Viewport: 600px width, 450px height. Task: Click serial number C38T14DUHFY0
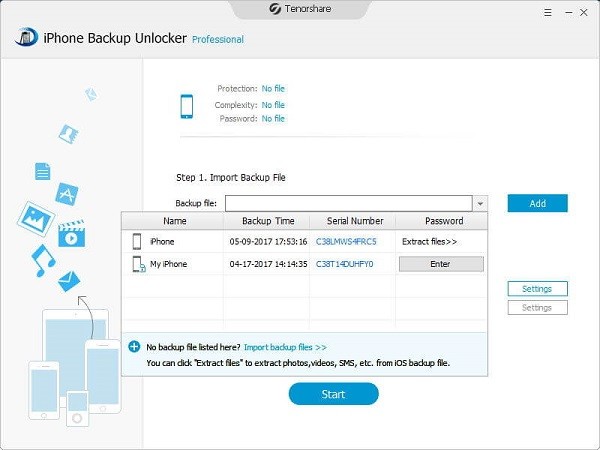tap(344, 264)
